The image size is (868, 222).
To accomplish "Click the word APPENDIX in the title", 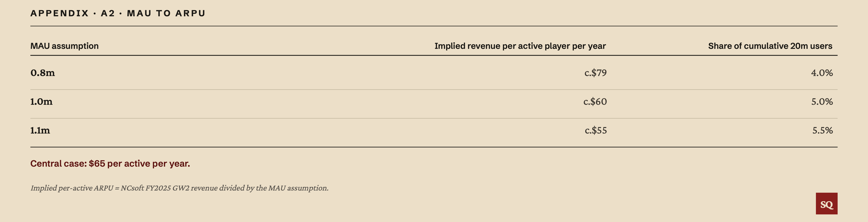I will [60, 13].
